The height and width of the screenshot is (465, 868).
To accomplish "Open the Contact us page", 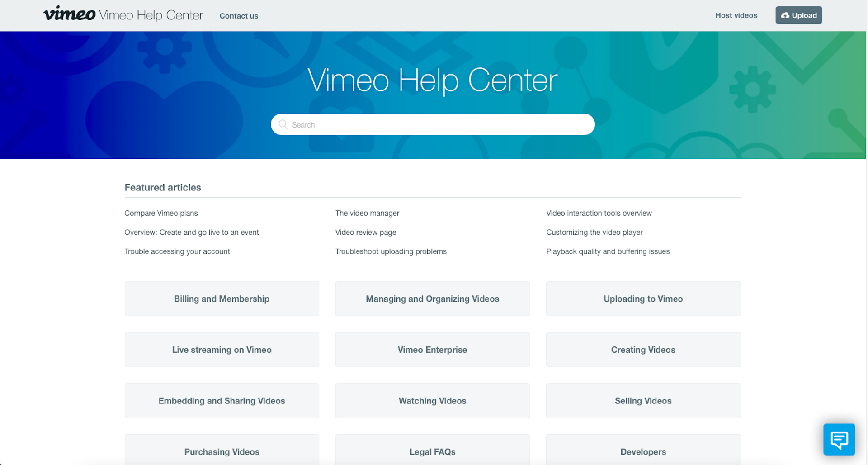I will [x=239, y=16].
